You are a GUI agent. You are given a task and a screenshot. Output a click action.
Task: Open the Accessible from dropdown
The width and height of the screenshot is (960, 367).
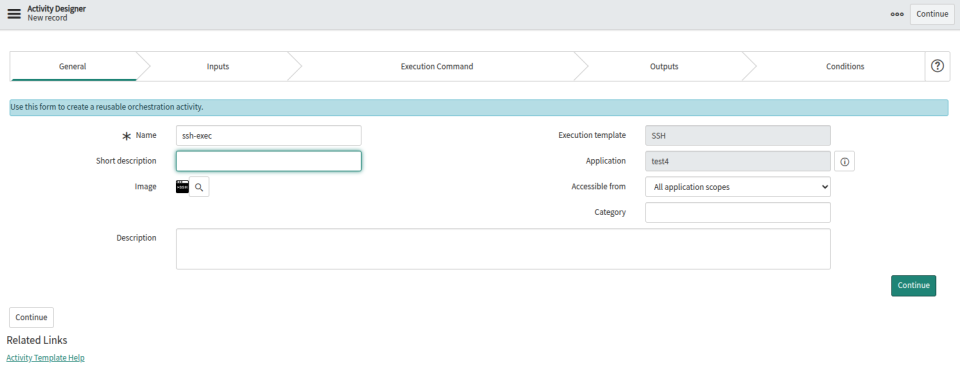738,187
